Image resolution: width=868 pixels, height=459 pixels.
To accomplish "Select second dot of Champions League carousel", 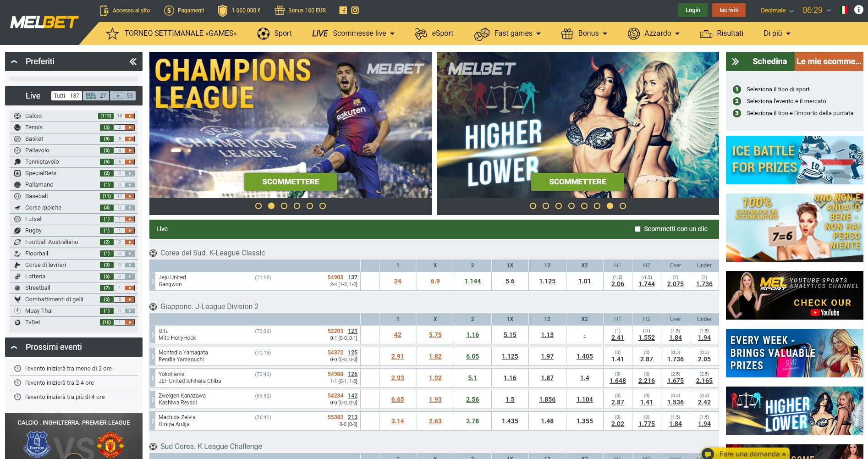I will (271, 206).
